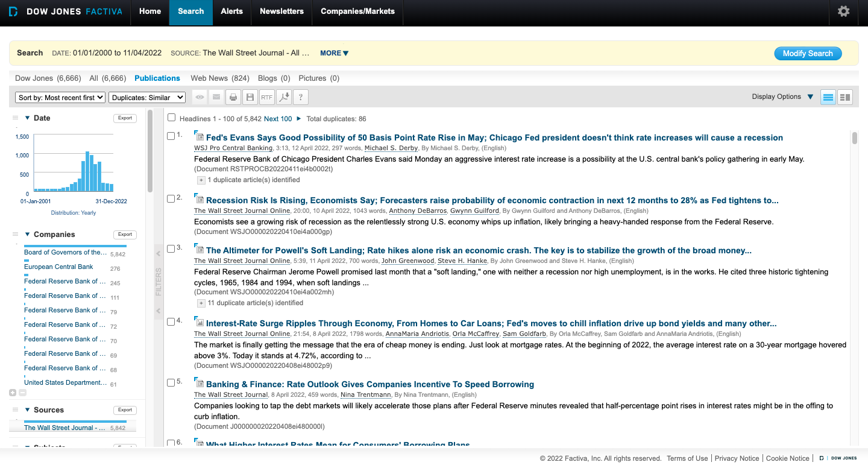Check the select all headlines checkbox
Viewport: 868px width, 465px height.
pyautogui.click(x=172, y=118)
